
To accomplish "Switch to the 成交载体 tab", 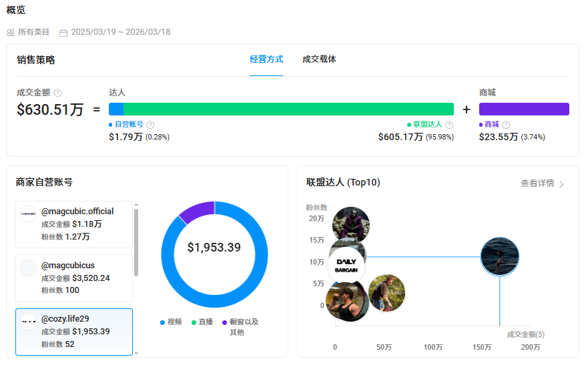I will (x=319, y=59).
